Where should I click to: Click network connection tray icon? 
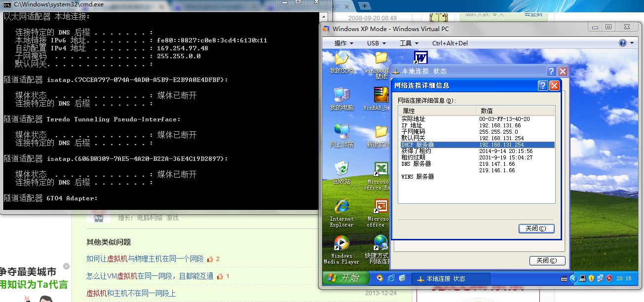click(x=583, y=278)
